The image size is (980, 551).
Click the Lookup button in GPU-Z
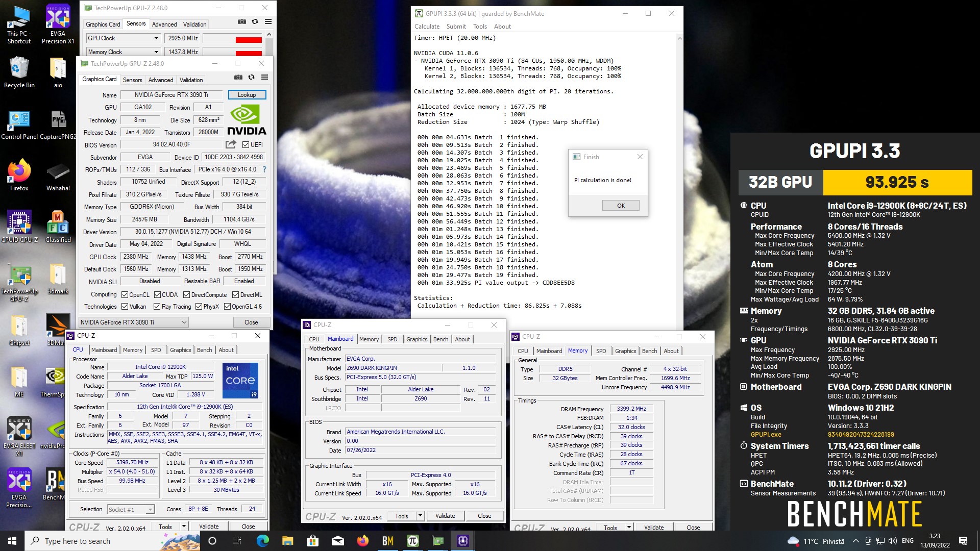247,95
